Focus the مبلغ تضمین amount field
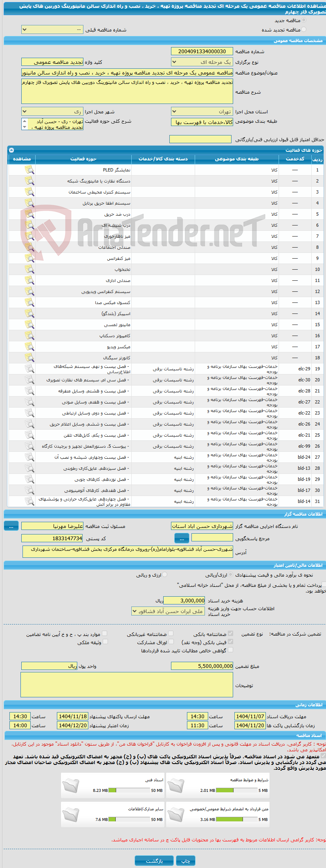This screenshot has width=326, height=868. [x=202, y=666]
